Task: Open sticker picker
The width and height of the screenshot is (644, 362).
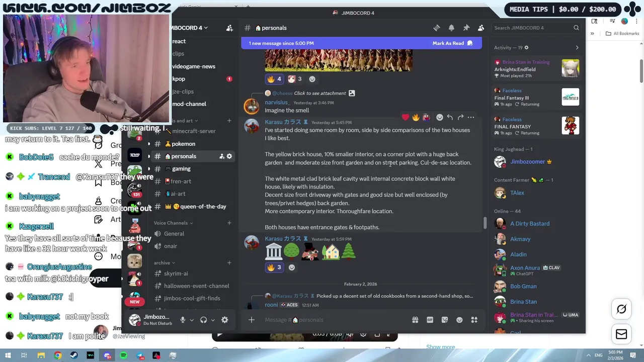Action: pyautogui.click(x=445, y=320)
